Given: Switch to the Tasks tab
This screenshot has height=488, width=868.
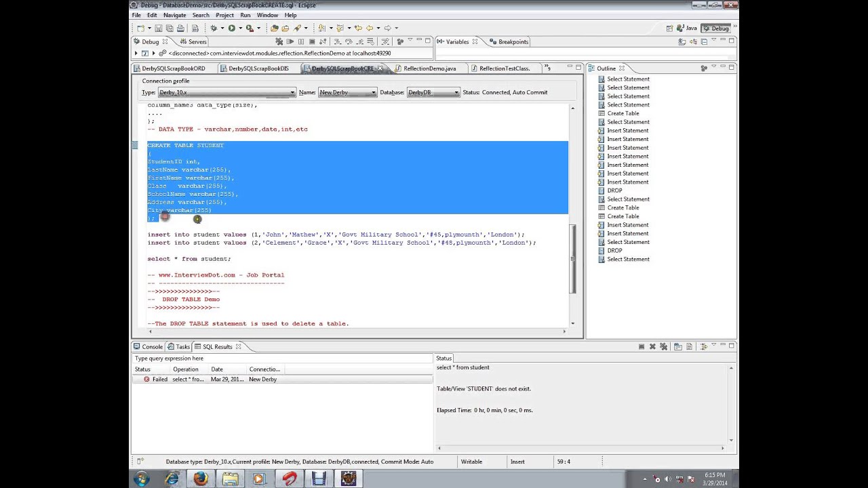Looking at the screenshot, I should pos(179,347).
